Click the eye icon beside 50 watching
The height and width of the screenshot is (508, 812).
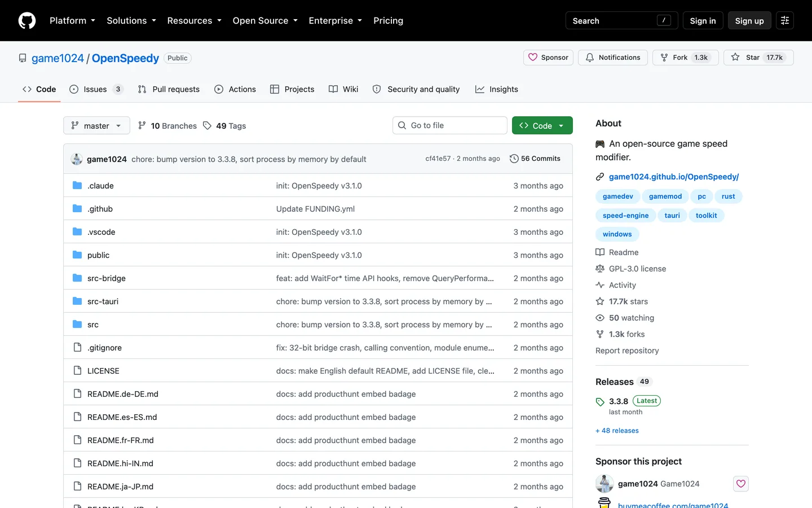tap(600, 318)
